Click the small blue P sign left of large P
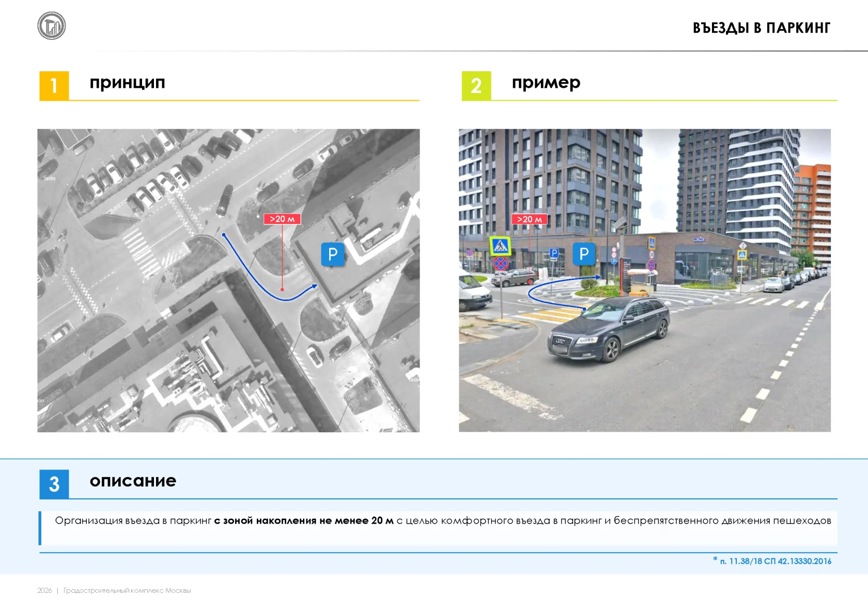This screenshot has height=613, width=868. click(554, 253)
